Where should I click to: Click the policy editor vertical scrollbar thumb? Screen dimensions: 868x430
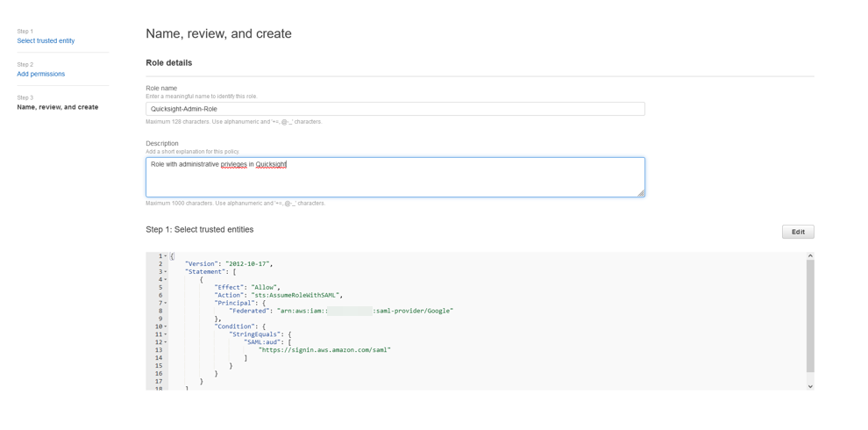809,316
